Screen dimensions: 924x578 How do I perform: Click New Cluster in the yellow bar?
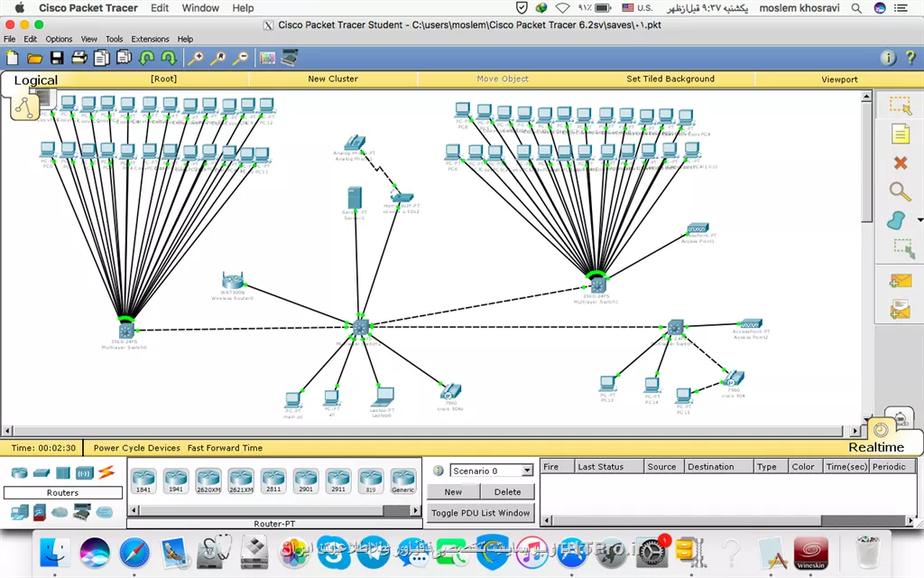[333, 79]
